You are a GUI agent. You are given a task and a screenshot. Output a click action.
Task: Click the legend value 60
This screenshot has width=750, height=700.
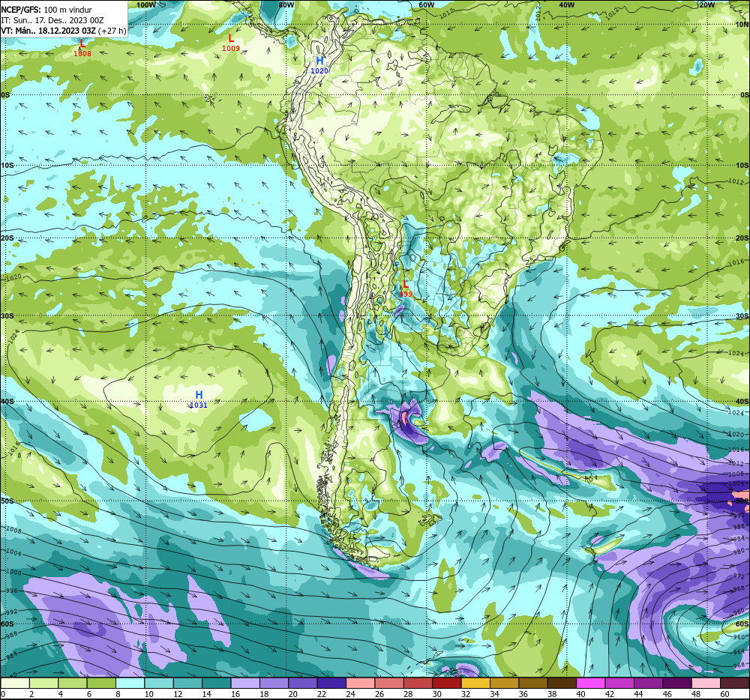(724, 694)
